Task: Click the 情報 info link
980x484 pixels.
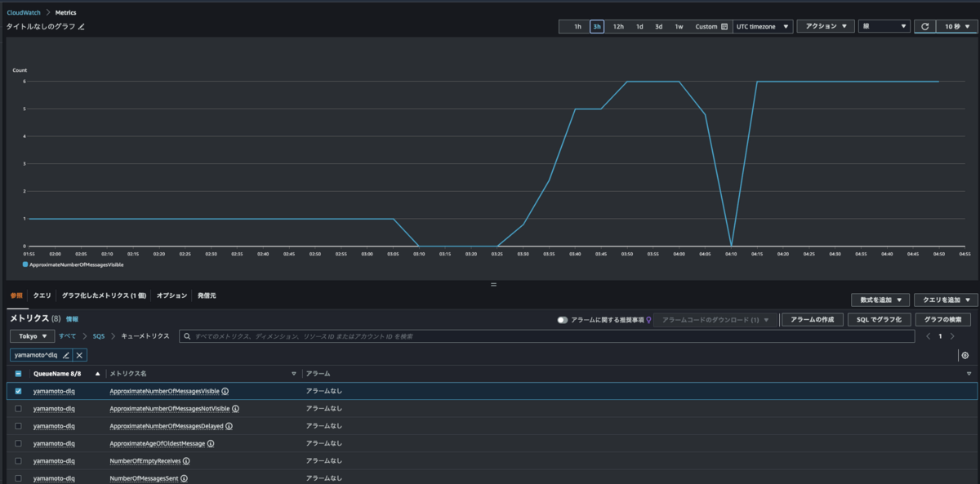Action: click(x=72, y=319)
